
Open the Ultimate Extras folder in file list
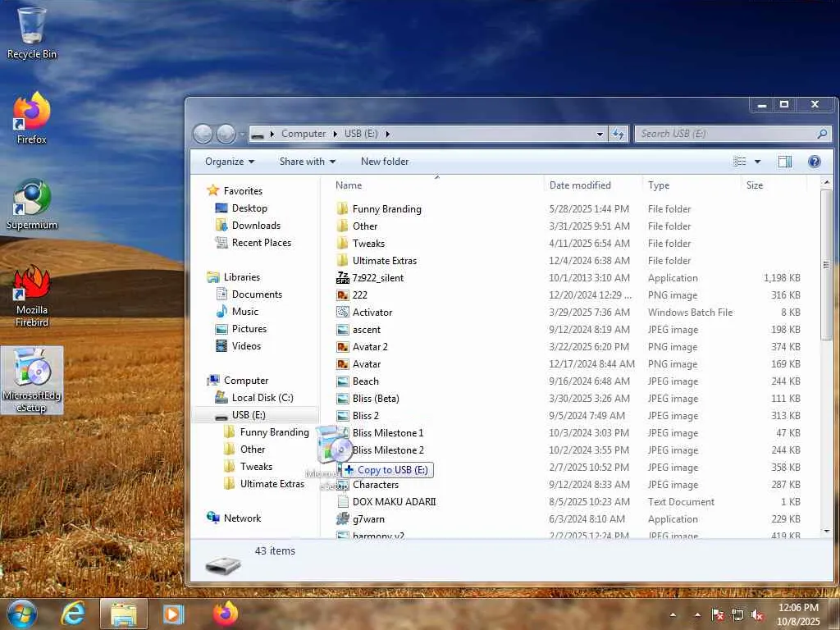coord(384,260)
